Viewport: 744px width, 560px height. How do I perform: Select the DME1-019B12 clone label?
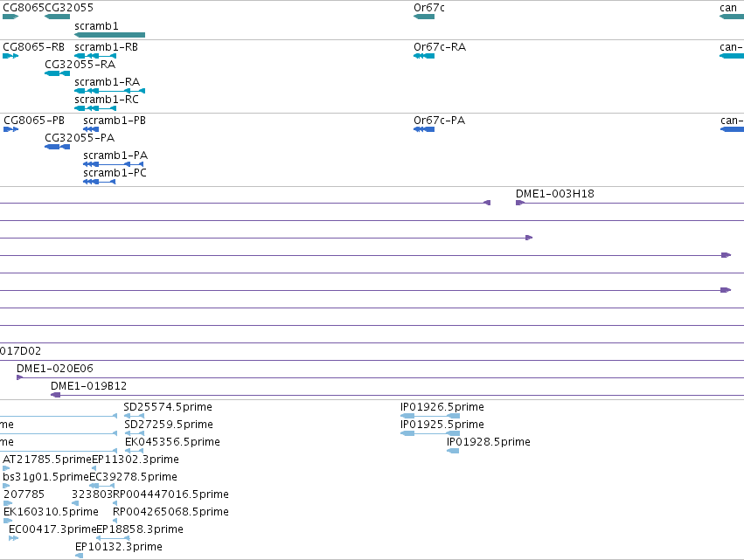(x=88, y=386)
